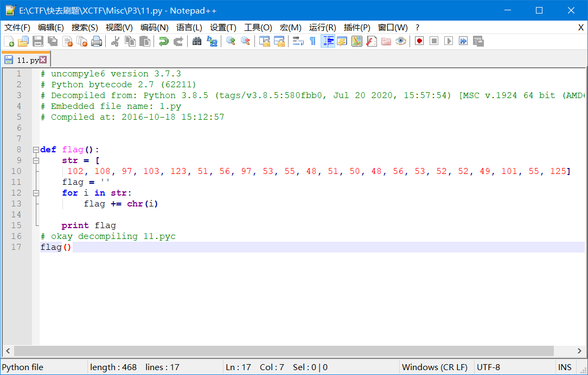
Task: Click the horizontal scrollbar left arrow
Action: click(x=8, y=351)
